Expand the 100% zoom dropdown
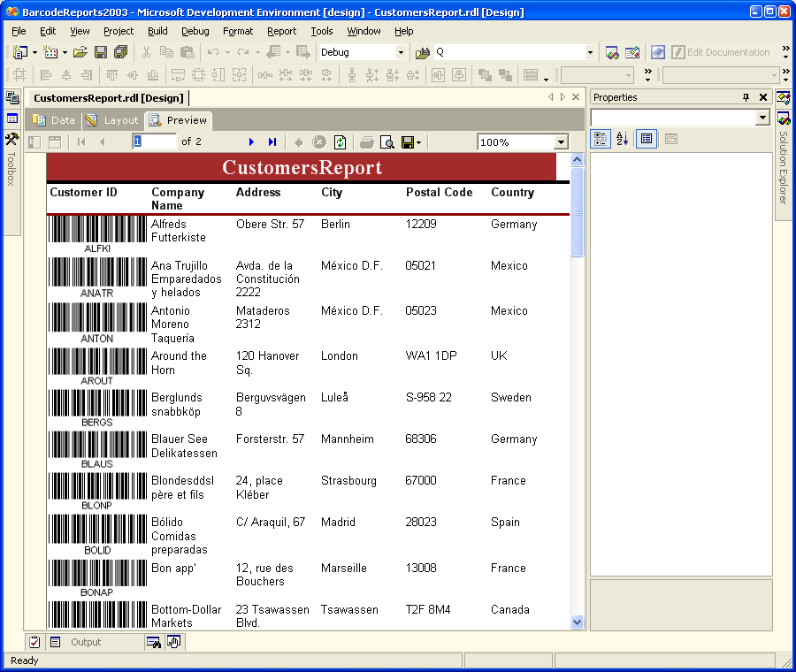 point(561,142)
